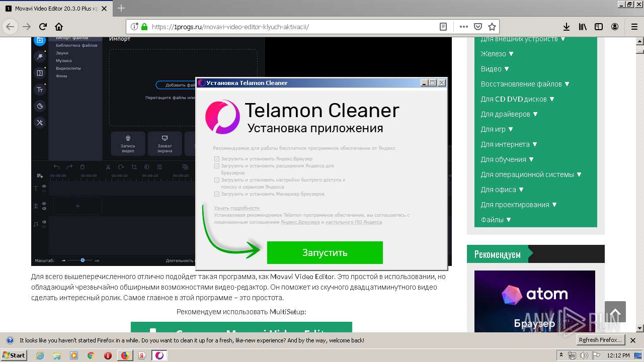Viewport: 644px width, 362px height.
Task: Open Windows Explorer folder from taskbar
Action: pyautogui.click(x=57, y=355)
